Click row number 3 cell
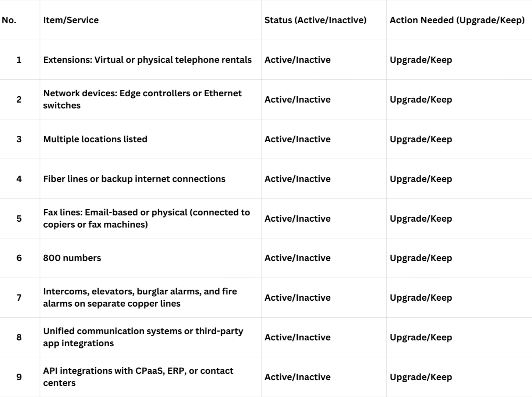The image size is (532, 397). [x=19, y=139]
